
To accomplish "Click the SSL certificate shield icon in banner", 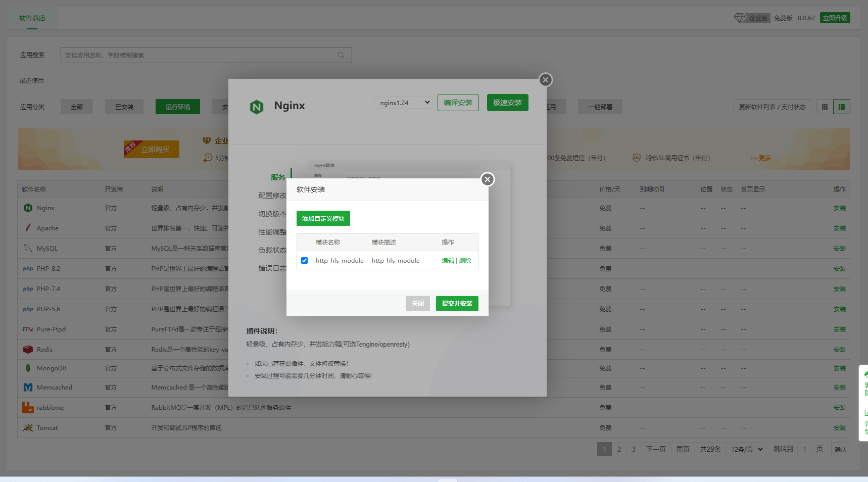I will coord(637,158).
